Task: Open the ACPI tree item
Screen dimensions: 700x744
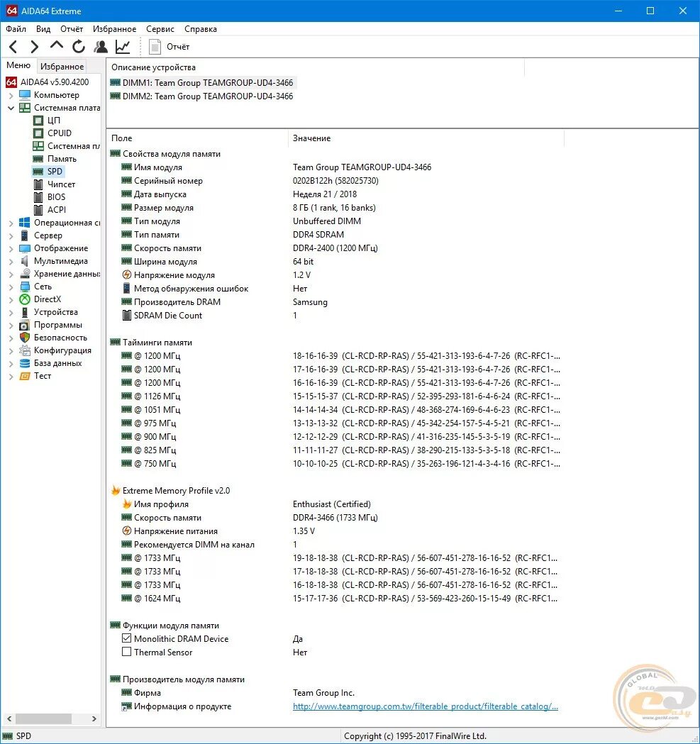Action: click(57, 210)
